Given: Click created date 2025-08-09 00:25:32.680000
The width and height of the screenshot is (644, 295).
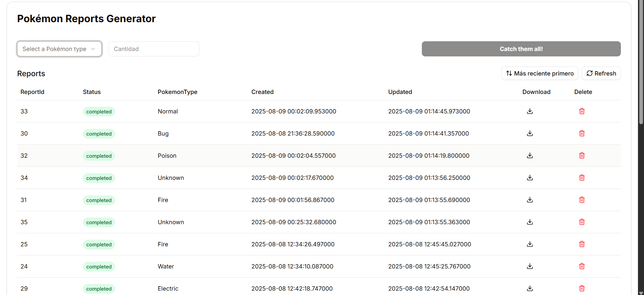Looking at the screenshot, I should [x=294, y=222].
